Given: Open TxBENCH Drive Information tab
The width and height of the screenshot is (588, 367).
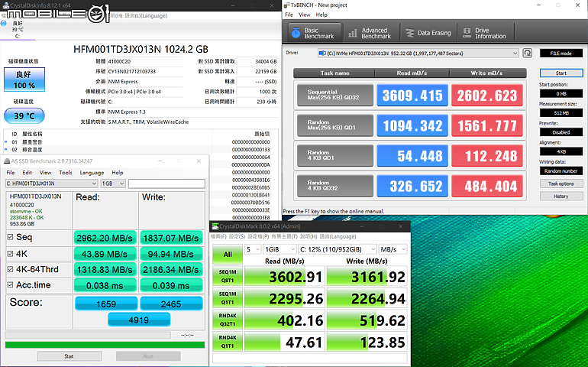Looking at the screenshot, I should tap(485, 33).
